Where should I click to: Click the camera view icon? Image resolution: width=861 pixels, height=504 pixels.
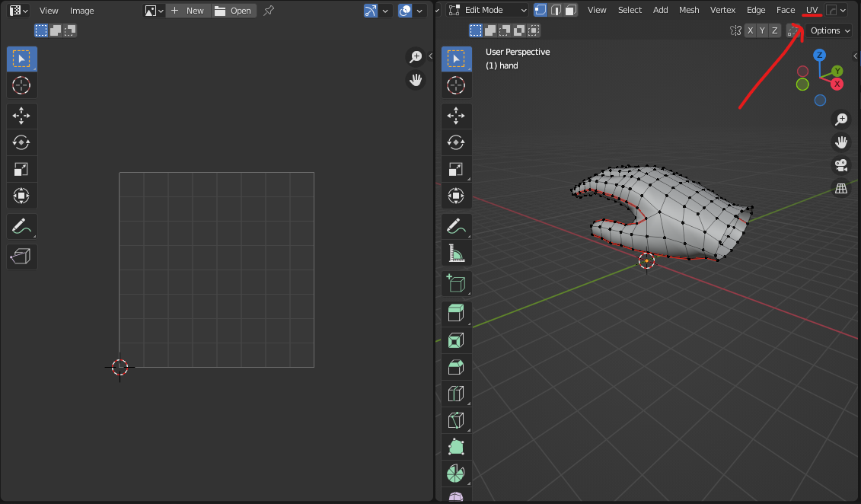(x=841, y=165)
